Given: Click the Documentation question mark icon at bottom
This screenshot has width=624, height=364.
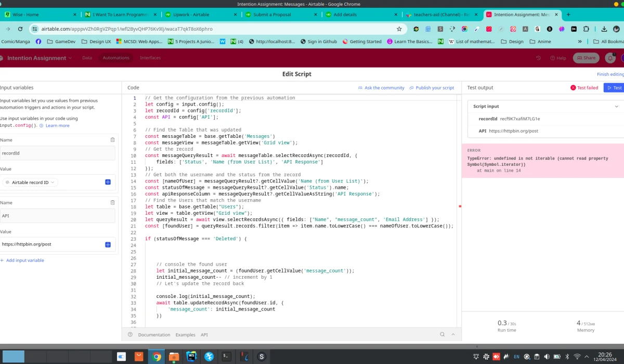Looking at the screenshot, I should click(129, 334).
